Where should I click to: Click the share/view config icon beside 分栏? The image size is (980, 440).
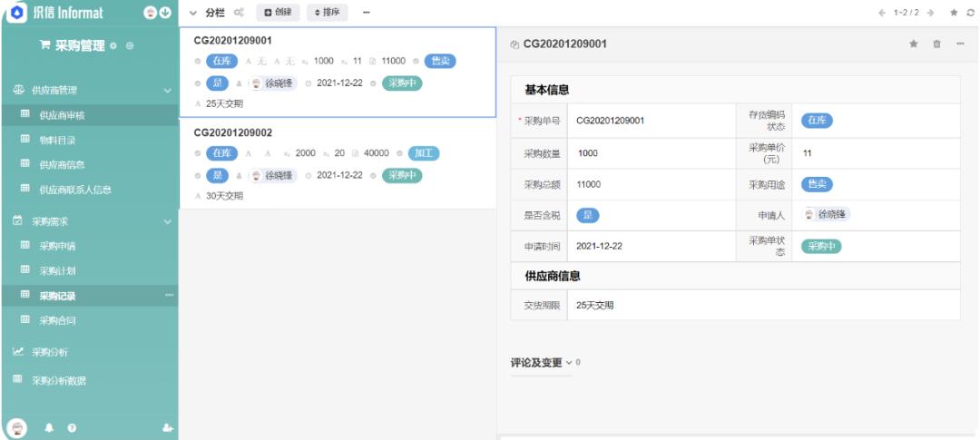(x=239, y=13)
